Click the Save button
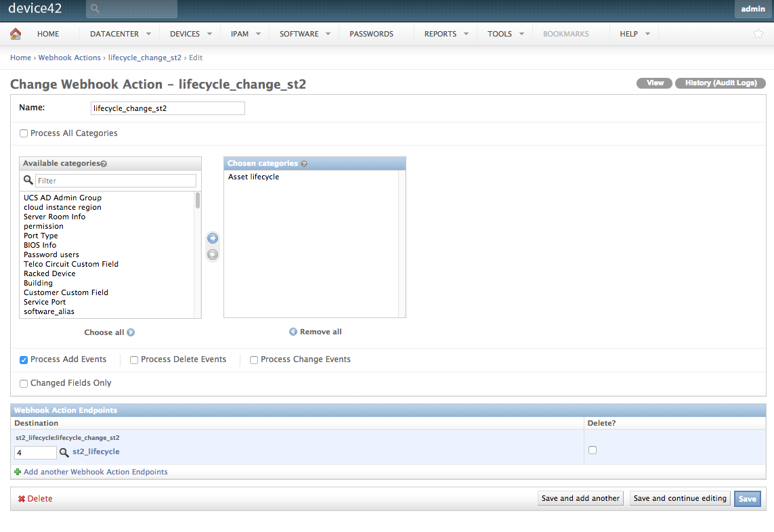 point(748,499)
